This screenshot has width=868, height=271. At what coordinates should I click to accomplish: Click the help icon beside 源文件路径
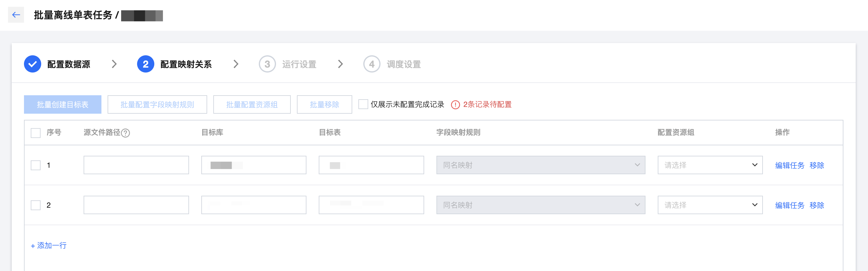[x=125, y=133]
